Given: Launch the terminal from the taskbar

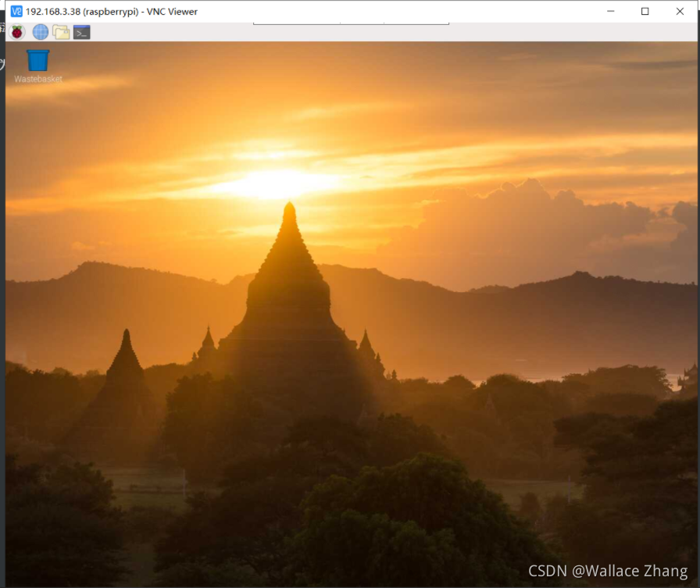Looking at the screenshot, I should pos(82,32).
